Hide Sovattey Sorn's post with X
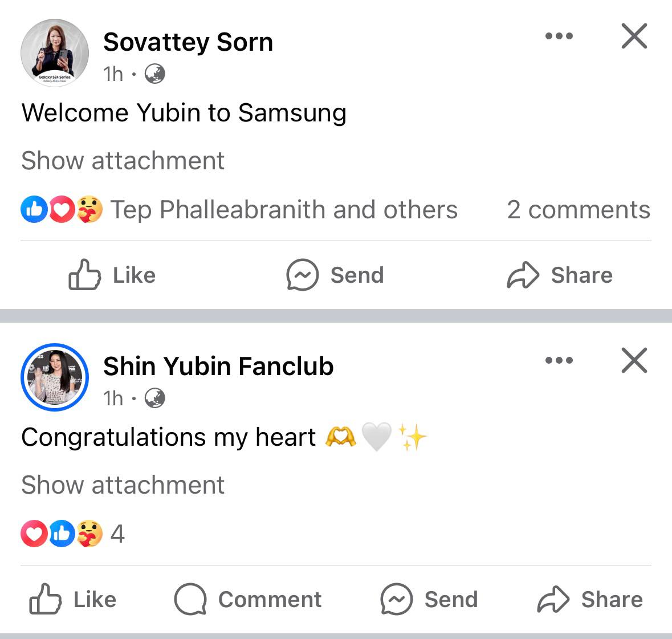 pos(634,36)
